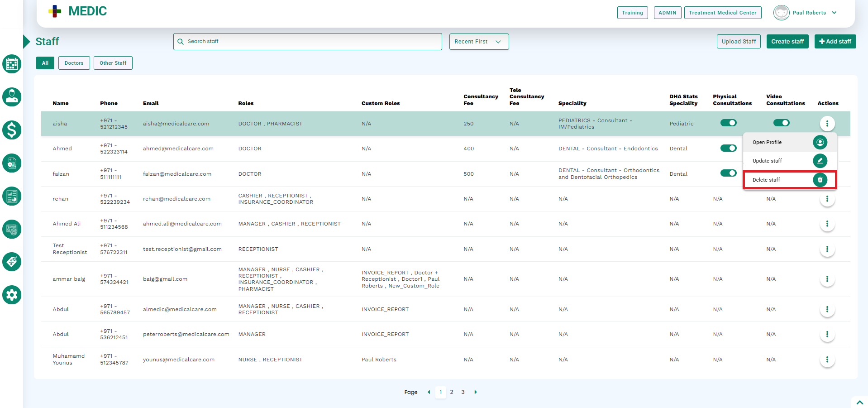Click the Upload Staff button

point(739,41)
